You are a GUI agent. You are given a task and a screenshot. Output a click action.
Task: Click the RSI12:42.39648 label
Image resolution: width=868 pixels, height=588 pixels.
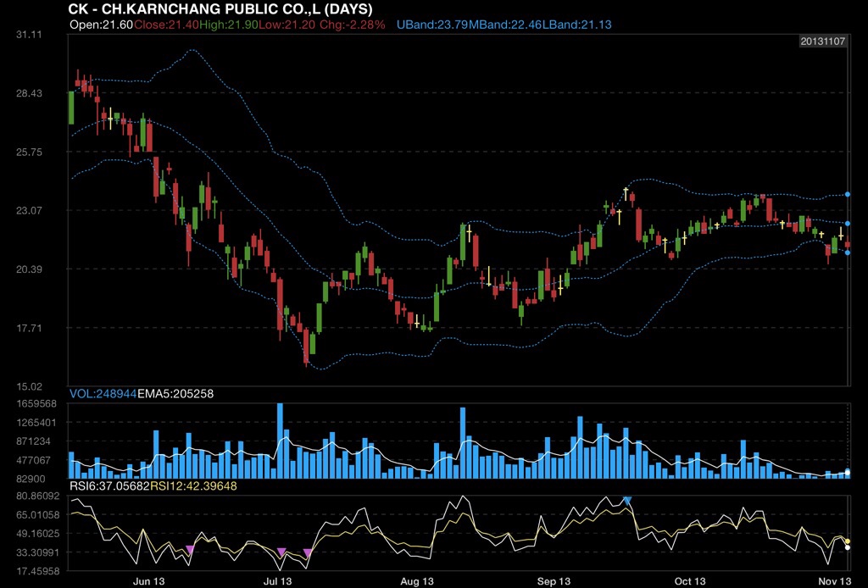click(194, 486)
